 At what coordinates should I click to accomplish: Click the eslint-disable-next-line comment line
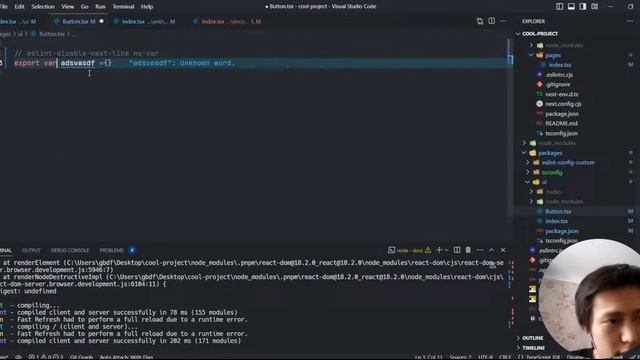pos(87,53)
